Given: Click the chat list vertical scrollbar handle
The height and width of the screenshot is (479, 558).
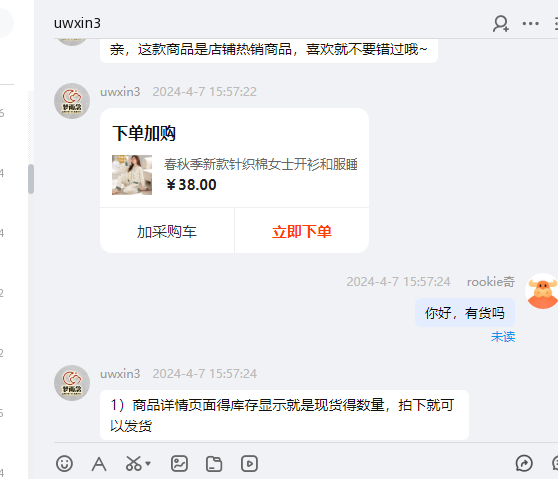Looking at the screenshot, I should click(31, 179).
